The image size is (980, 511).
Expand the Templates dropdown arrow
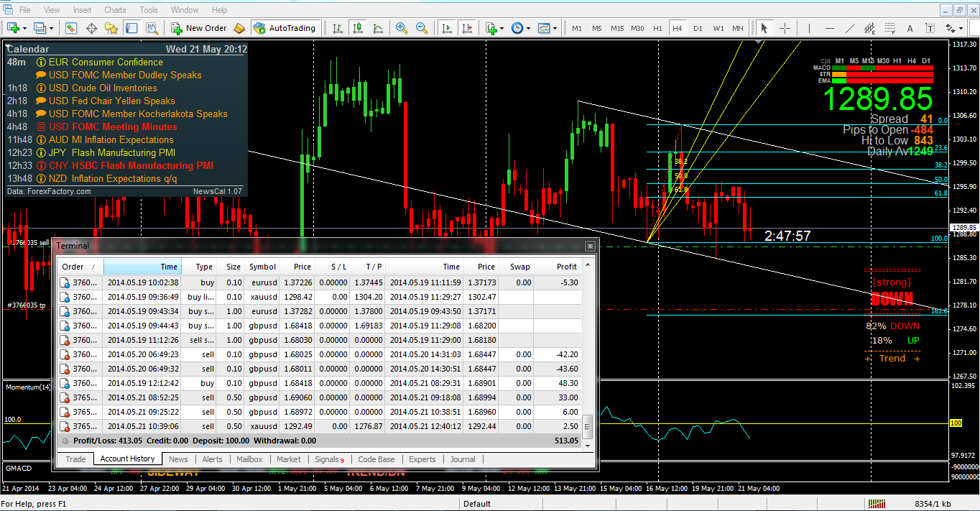[555, 28]
